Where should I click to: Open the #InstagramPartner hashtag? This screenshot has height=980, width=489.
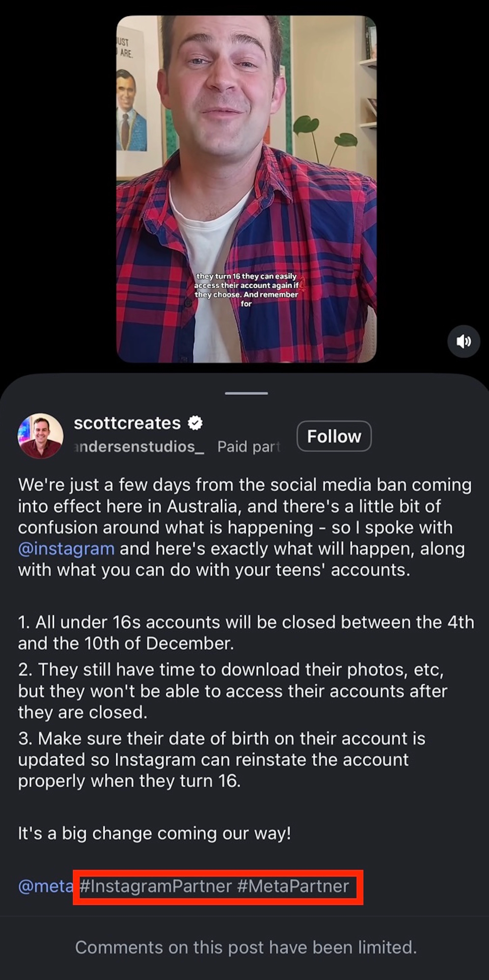tap(155, 886)
